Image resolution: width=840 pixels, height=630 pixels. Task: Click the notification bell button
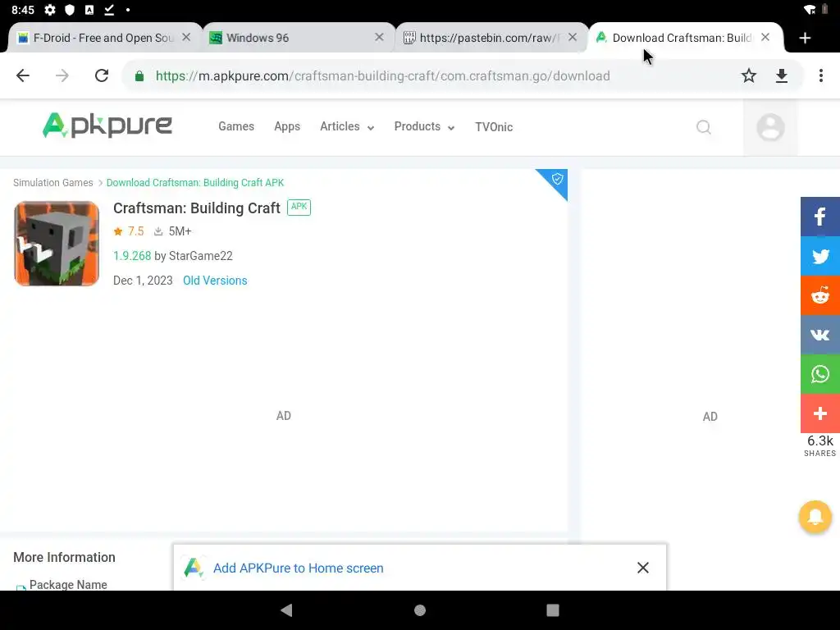pos(815,517)
